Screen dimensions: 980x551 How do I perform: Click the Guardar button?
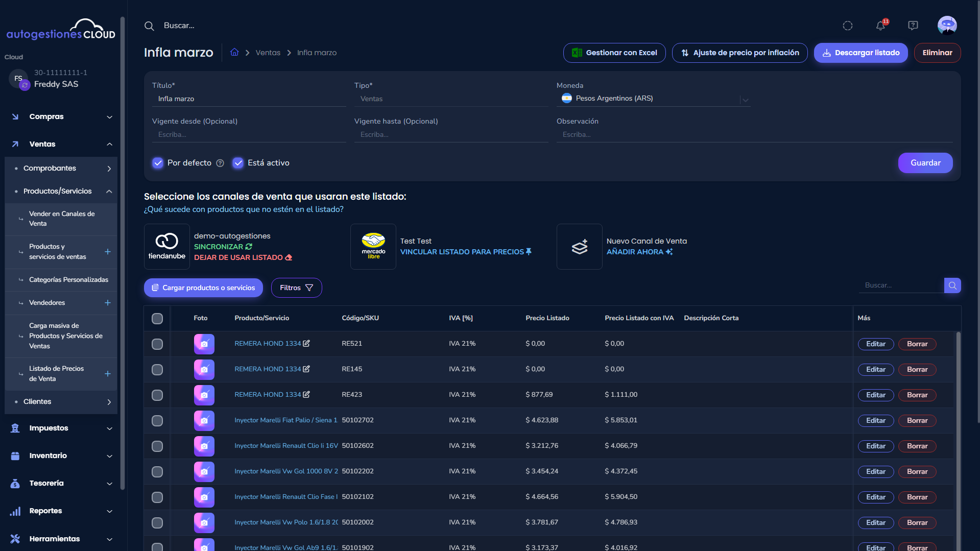coord(925,163)
